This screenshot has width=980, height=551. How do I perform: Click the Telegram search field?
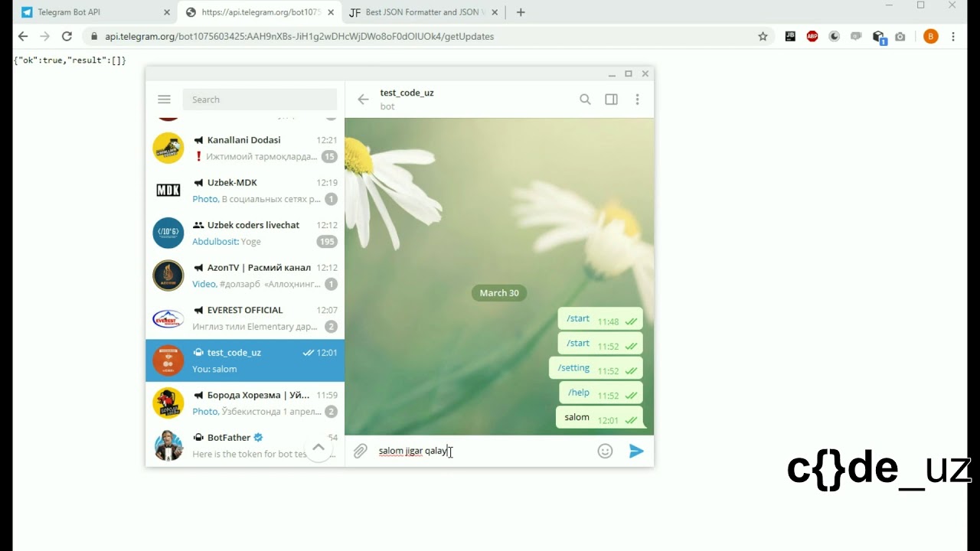pos(260,99)
